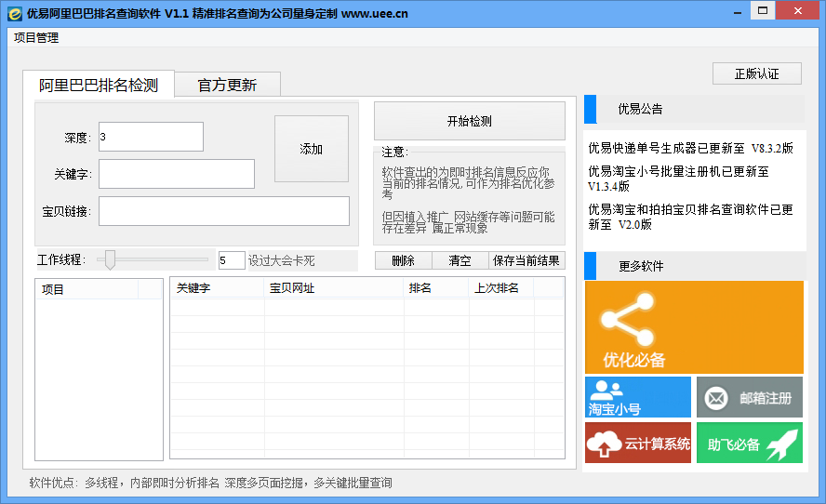826x504 pixels.
Task: Open announcement about 宝贝排名查询软件 V2.0
Action: pyautogui.click(x=690, y=217)
